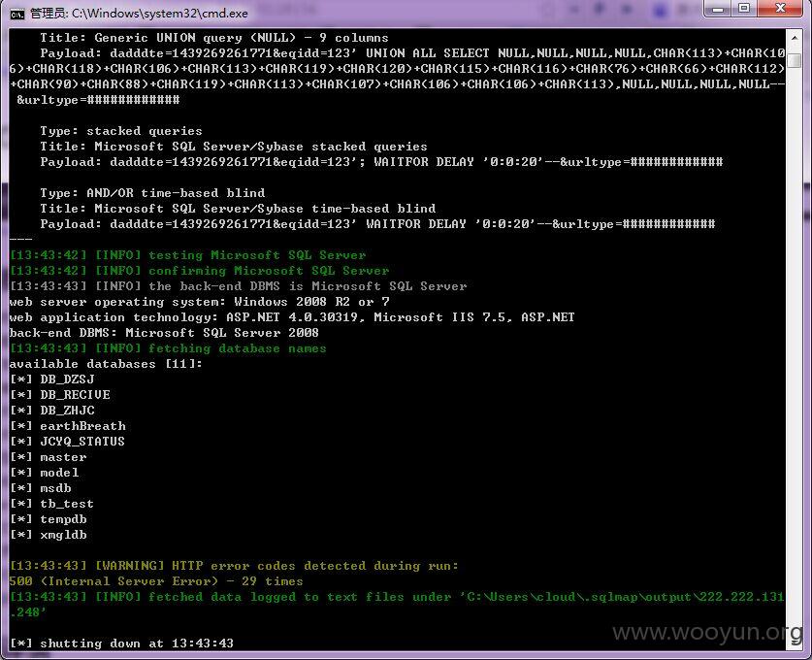Click database name tb_test

67,504
